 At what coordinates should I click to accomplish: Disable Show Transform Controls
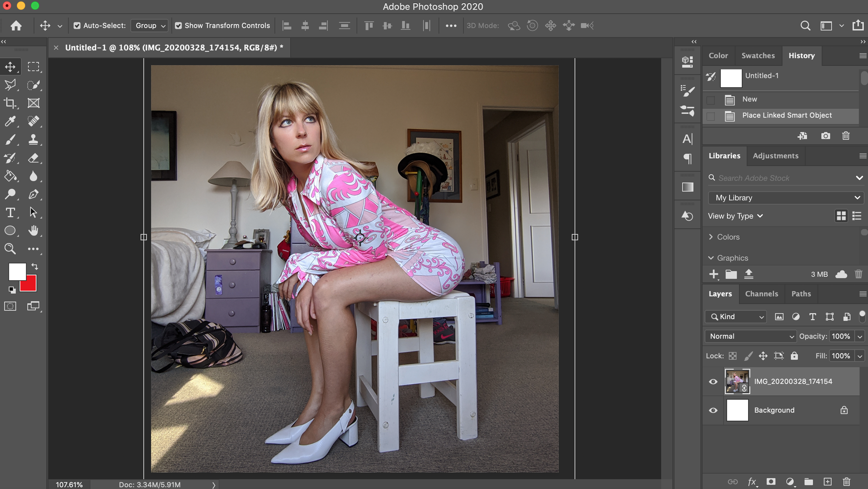pyautogui.click(x=178, y=26)
